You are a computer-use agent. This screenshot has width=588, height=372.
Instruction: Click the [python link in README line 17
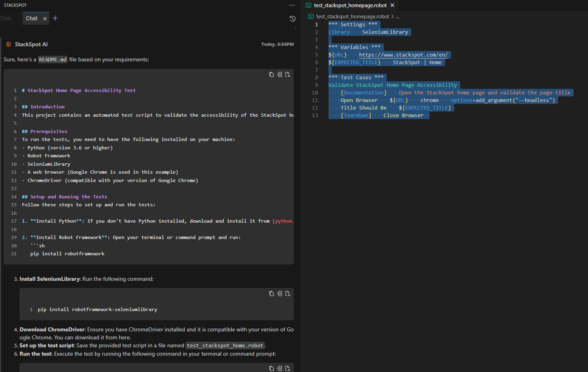pyautogui.click(x=283, y=221)
